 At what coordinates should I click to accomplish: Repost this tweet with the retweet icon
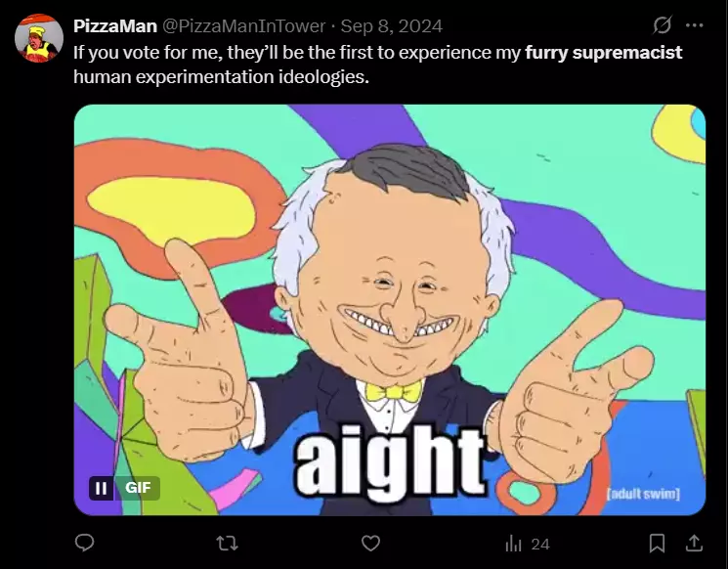point(228,543)
